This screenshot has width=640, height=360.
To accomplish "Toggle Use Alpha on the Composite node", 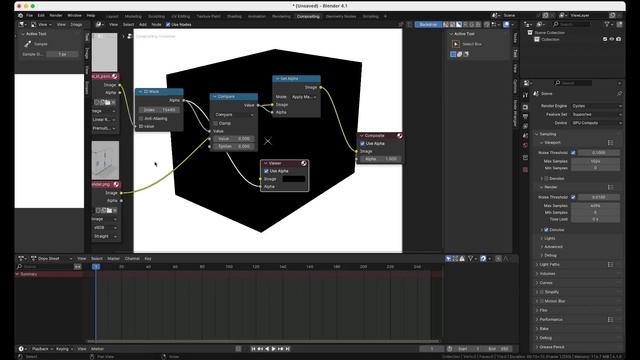I will click(x=362, y=144).
